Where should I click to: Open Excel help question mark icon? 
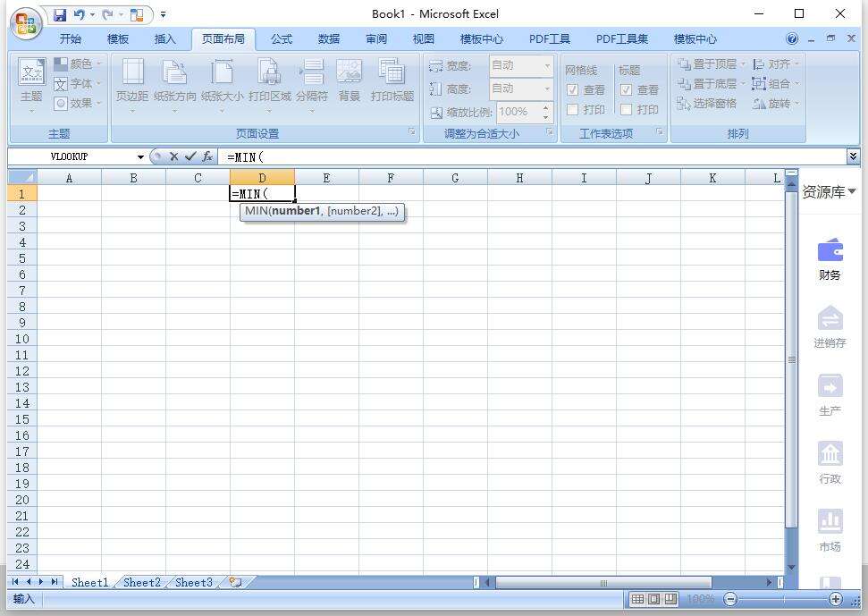pyautogui.click(x=792, y=38)
